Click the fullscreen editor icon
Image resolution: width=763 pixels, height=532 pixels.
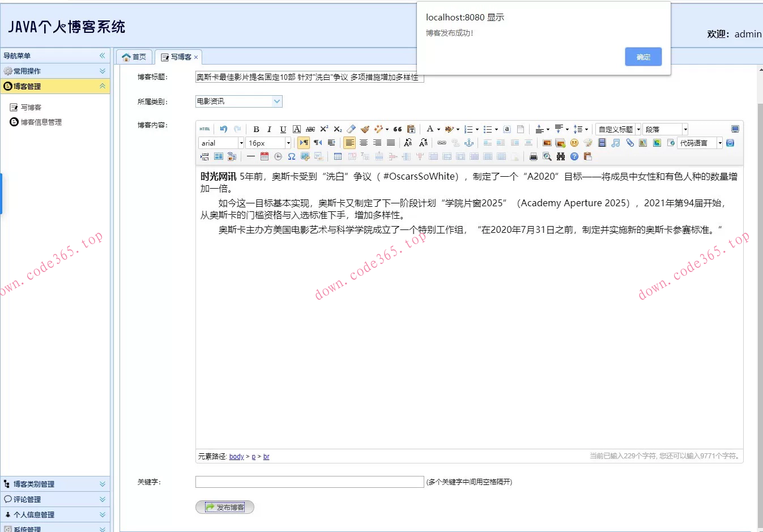[x=735, y=129]
